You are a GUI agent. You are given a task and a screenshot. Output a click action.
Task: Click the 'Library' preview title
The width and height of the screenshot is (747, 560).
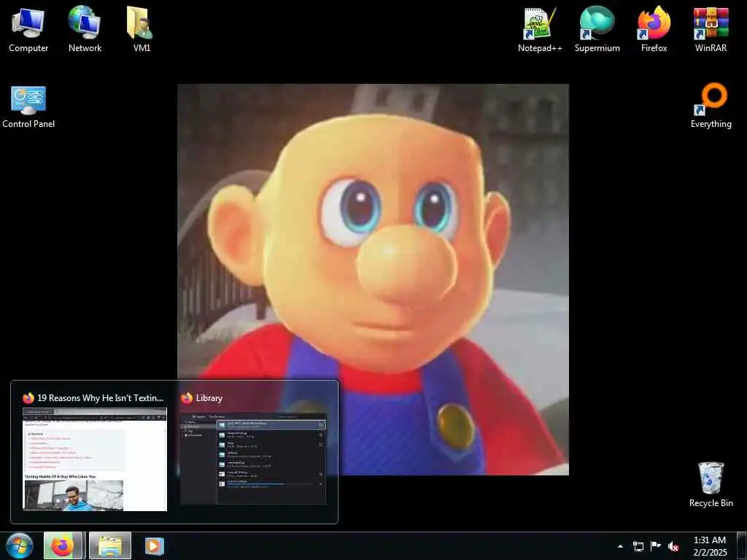(x=209, y=398)
